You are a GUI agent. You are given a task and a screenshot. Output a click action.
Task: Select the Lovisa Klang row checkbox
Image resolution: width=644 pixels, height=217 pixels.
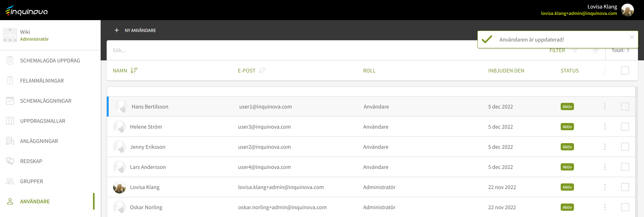coord(625,187)
